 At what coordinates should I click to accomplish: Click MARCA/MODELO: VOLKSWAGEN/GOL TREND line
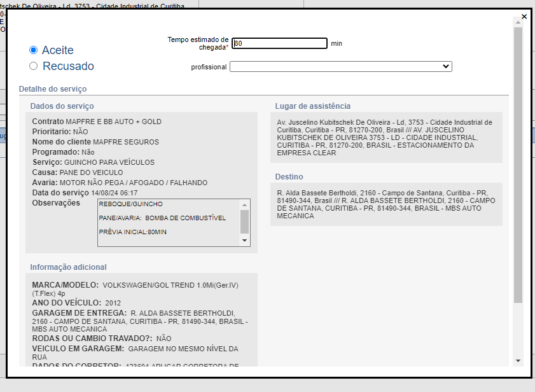(x=135, y=289)
